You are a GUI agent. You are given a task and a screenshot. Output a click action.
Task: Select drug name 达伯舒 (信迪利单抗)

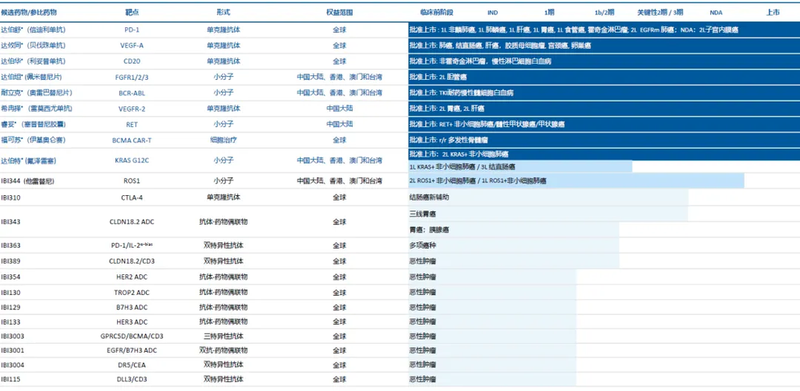click(x=33, y=30)
